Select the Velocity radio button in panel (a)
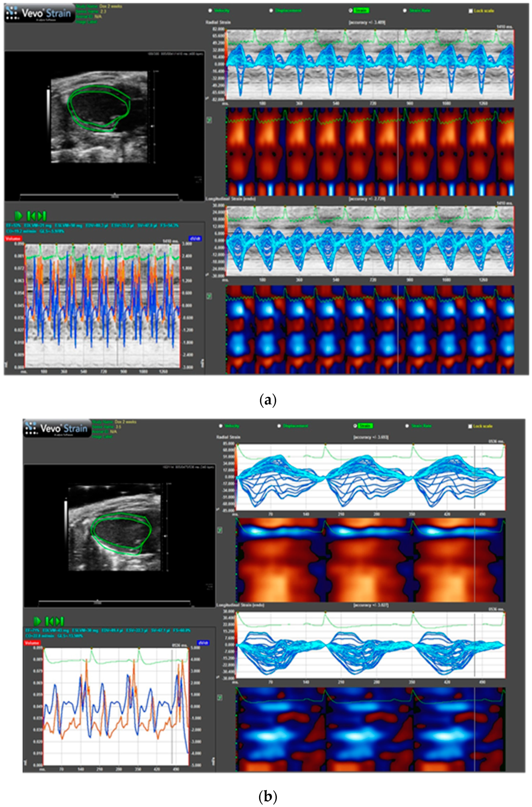This screenshot has width=532, height=807. point(210,10)
